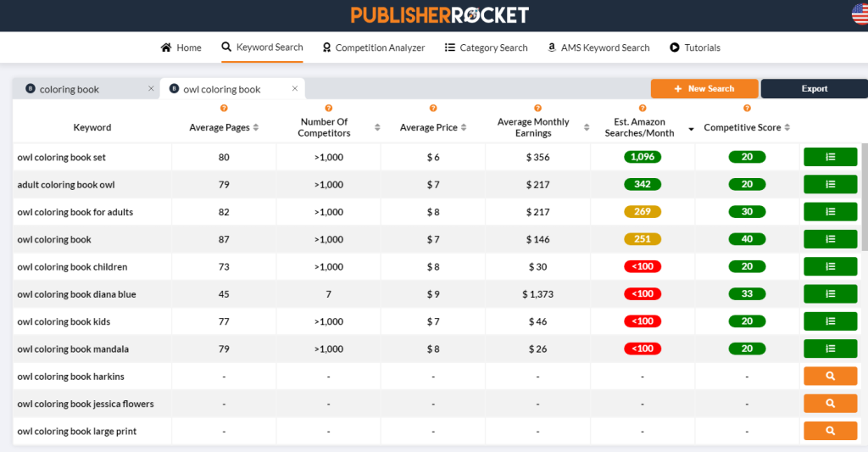
Task: Click the $ 9 average price cell
Action: tap(433, 294)
